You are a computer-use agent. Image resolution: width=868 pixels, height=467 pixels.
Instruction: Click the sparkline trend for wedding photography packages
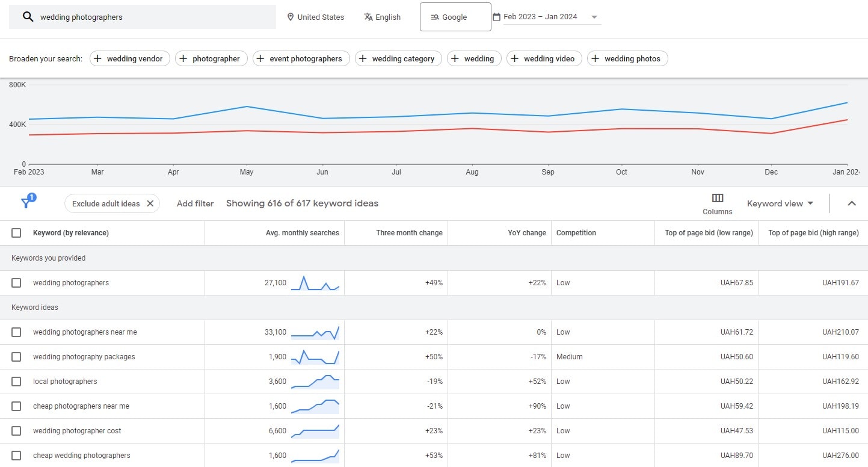pos(315,357)
